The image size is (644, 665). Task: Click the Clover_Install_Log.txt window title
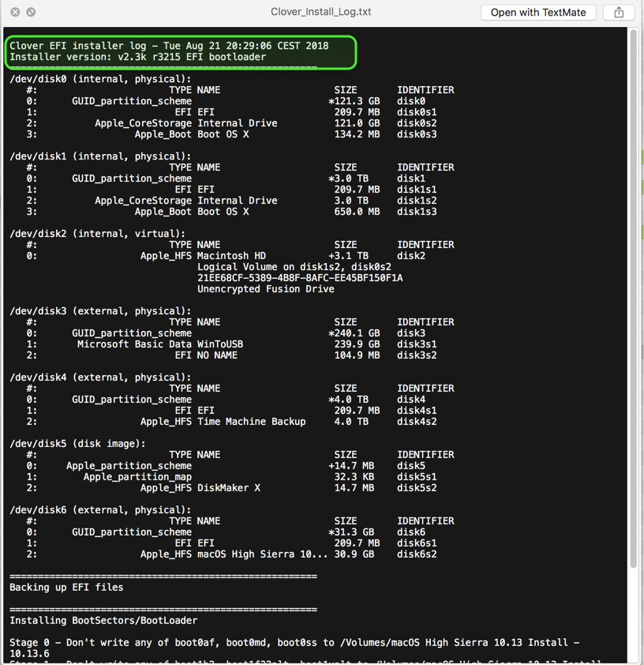[x=320, y=12]
